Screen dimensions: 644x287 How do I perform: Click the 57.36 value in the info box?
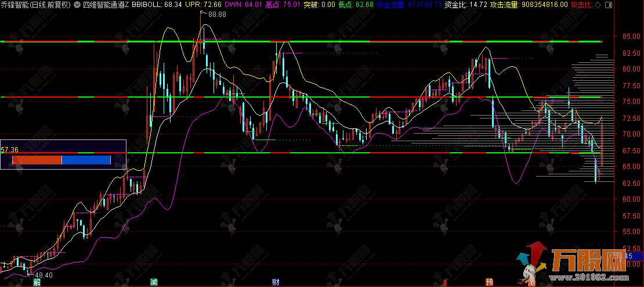point(10,150)
